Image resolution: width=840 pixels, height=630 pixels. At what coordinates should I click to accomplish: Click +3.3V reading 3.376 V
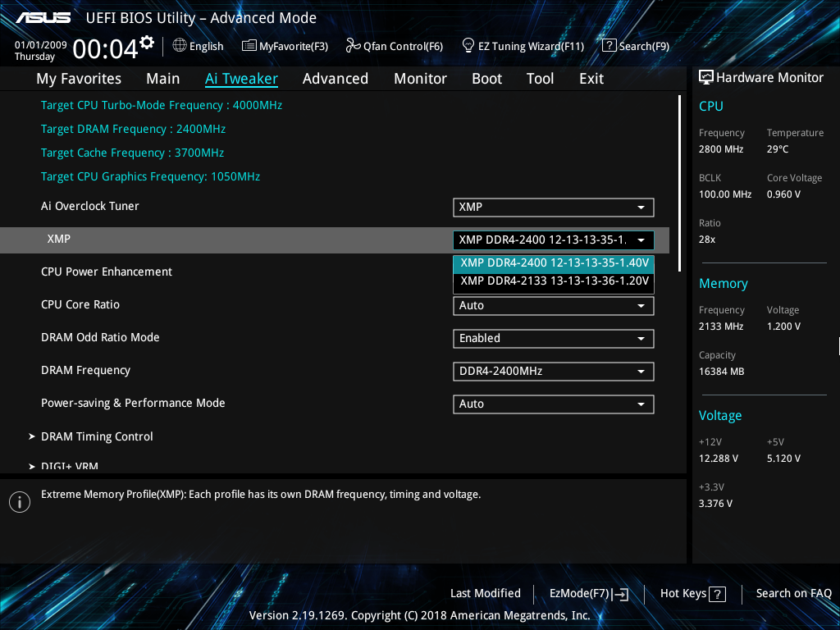pos(715,504)
